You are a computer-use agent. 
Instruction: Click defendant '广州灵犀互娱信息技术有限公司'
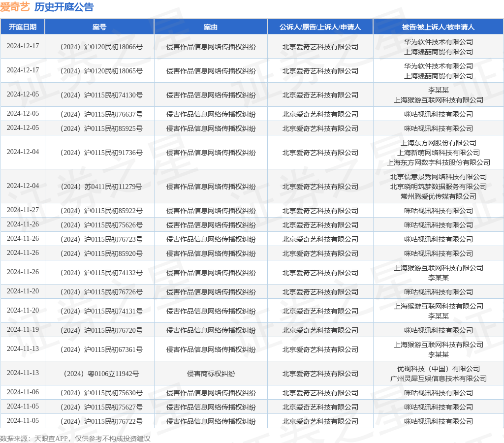439,379
